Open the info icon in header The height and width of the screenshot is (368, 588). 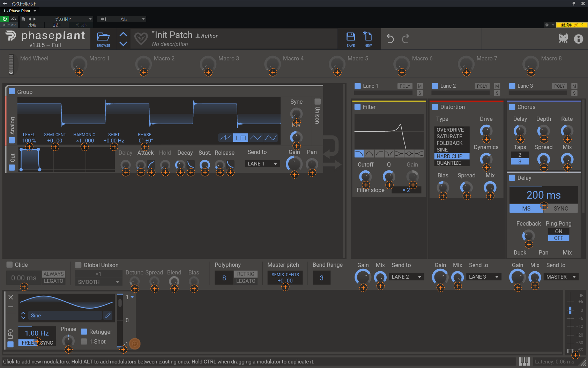tap(578, 39)
